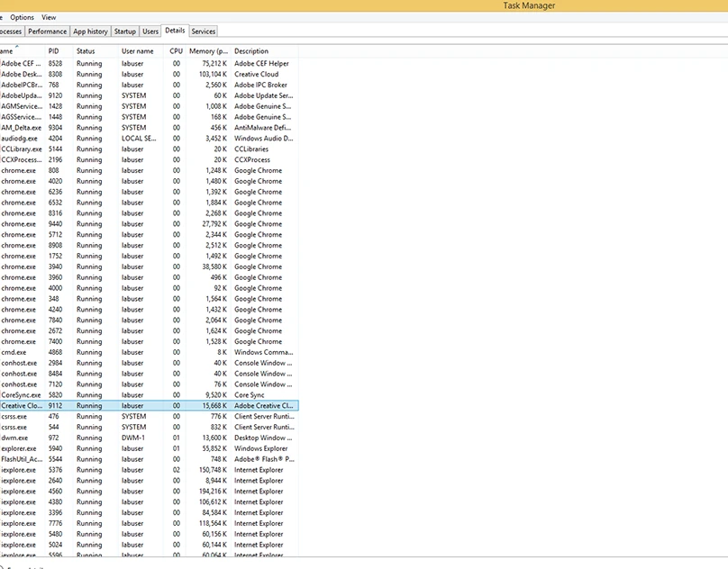Viewport: 728px width, 569px height.
Task: Select the explorer.exe process row
Action: click(x=19, y=448)
